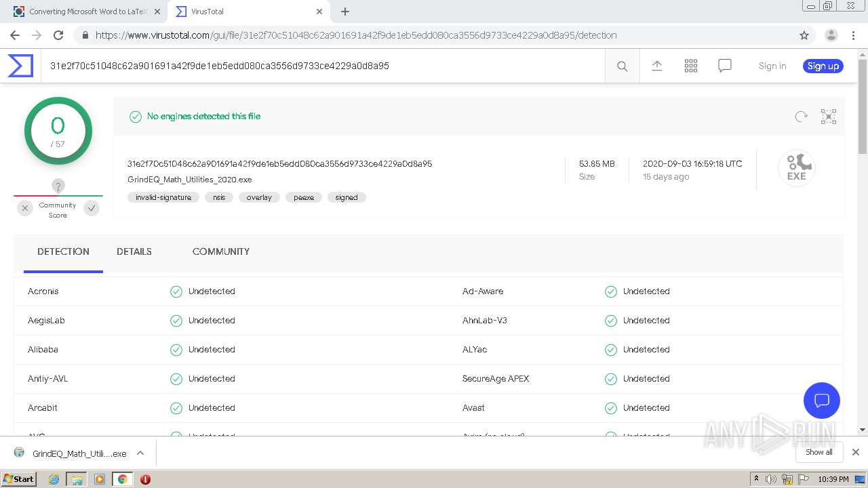The image size is (868, 488).
Task: Click the SecureAge APEX engine name
Action: [496, 379]
